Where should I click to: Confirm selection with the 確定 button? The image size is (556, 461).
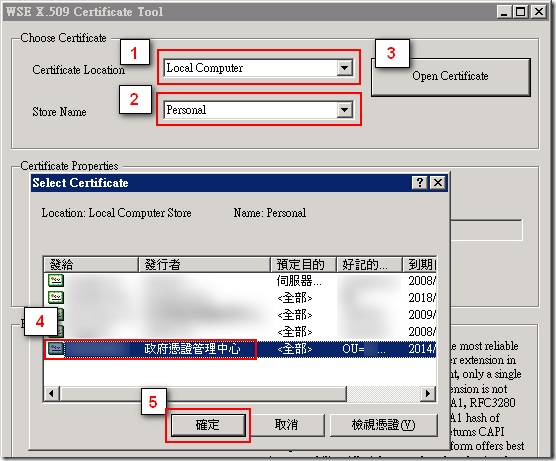(x=208, y=425)
